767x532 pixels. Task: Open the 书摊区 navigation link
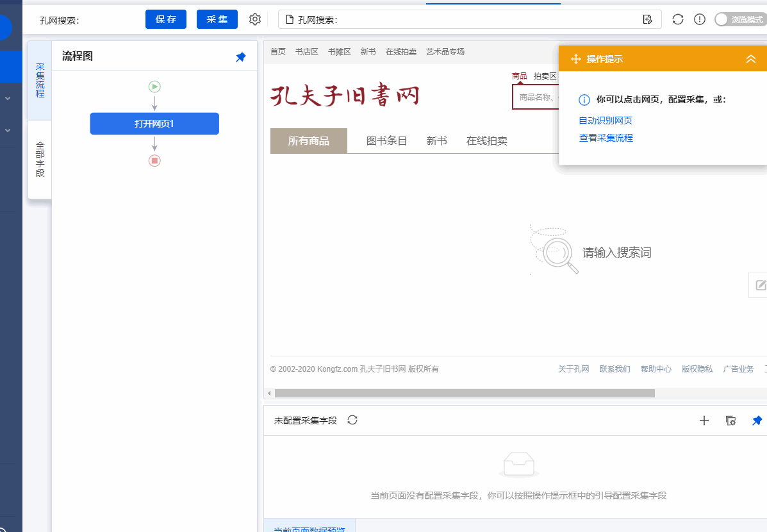point(340,52)
